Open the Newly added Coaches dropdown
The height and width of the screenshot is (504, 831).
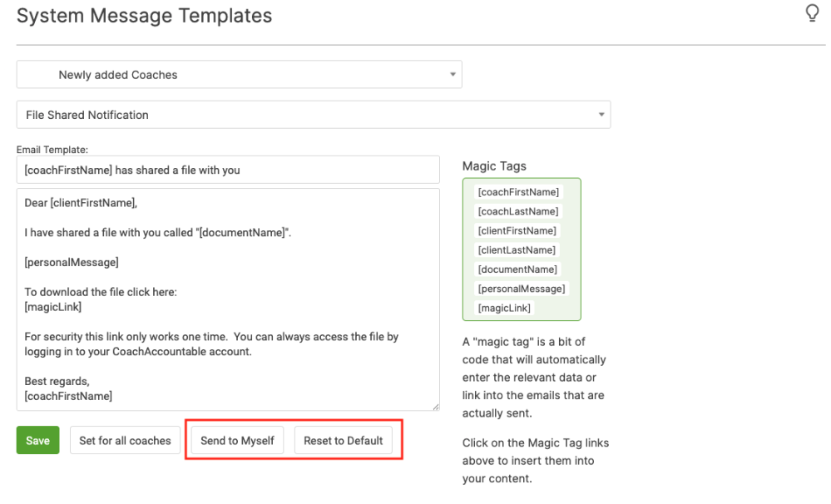point(239,75)
